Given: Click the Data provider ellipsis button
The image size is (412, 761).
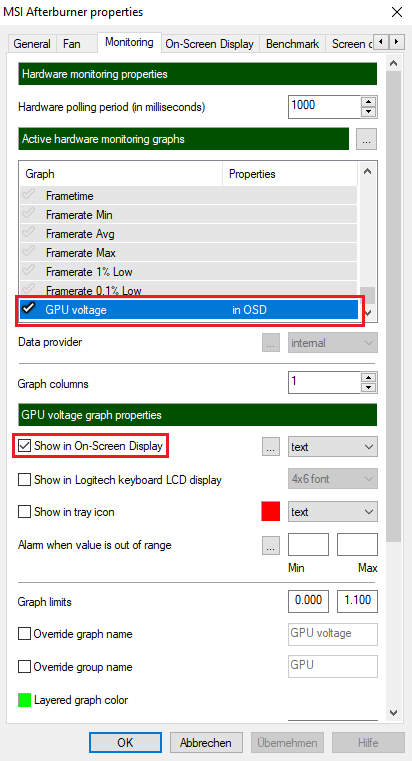Looking at the screenshot, I should (x=271, y=343).
